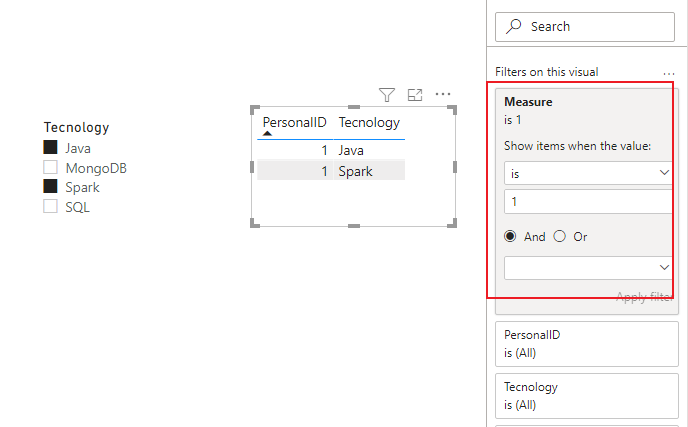
Task: Click PersonalID value 1 in Java row
Action: click(x=324, y=151)
